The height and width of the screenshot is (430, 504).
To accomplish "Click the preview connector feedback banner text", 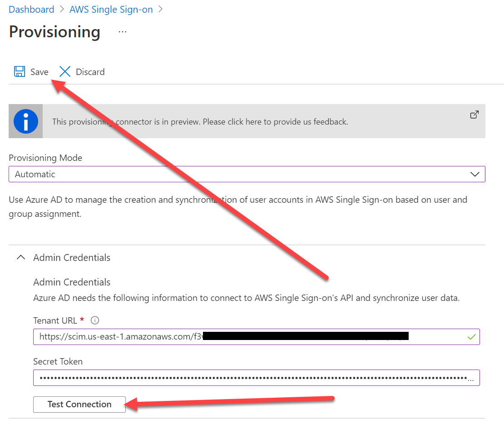I will click(x=200, y=122).
